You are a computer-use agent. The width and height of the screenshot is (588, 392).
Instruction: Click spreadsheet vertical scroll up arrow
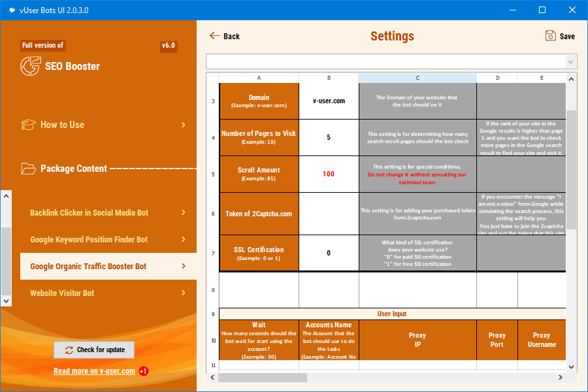571,79
